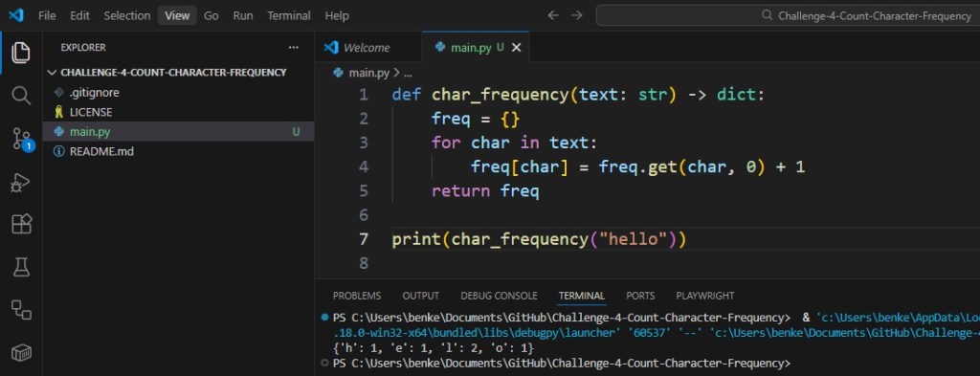Click the breadcrumb ellipsis after main.py
Viewport: 980px width, 376px height.
coord(408,73)
